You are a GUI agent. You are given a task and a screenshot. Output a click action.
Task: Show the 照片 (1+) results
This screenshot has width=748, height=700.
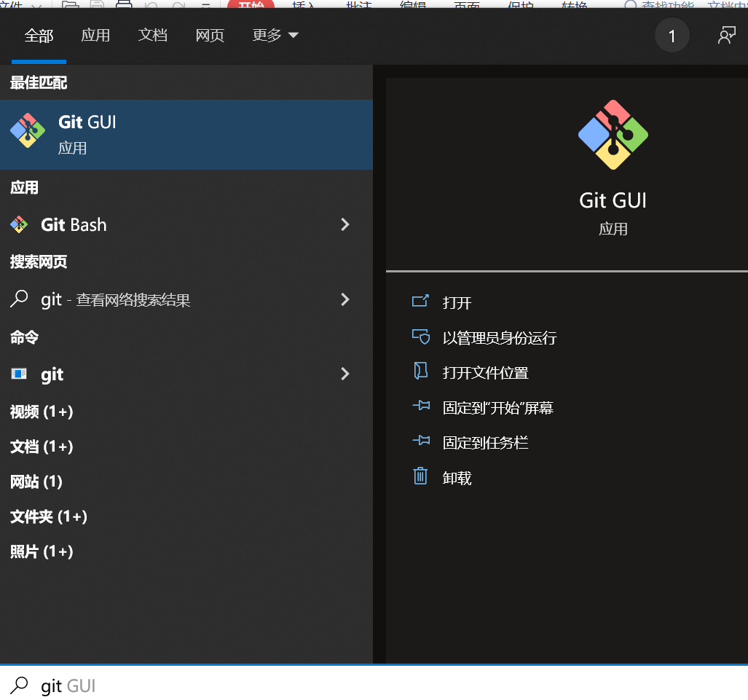[42, 551]
